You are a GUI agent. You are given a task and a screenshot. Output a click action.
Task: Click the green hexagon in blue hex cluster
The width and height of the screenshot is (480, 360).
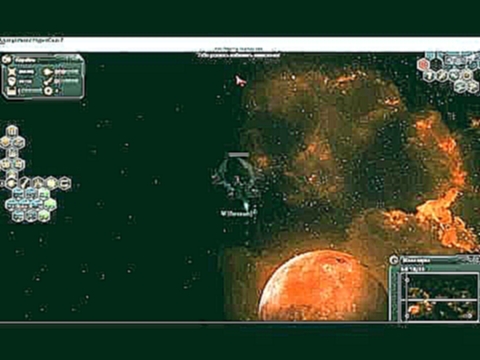coord(50,205)
